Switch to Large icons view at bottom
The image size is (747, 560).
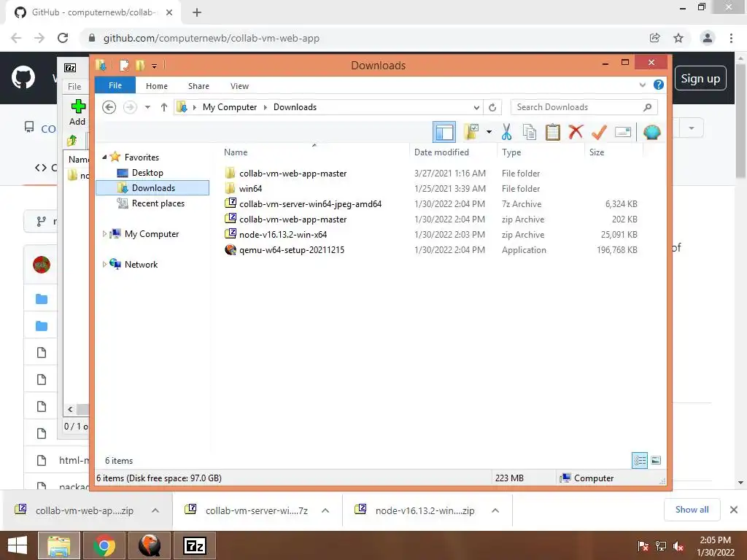point(656,461)
